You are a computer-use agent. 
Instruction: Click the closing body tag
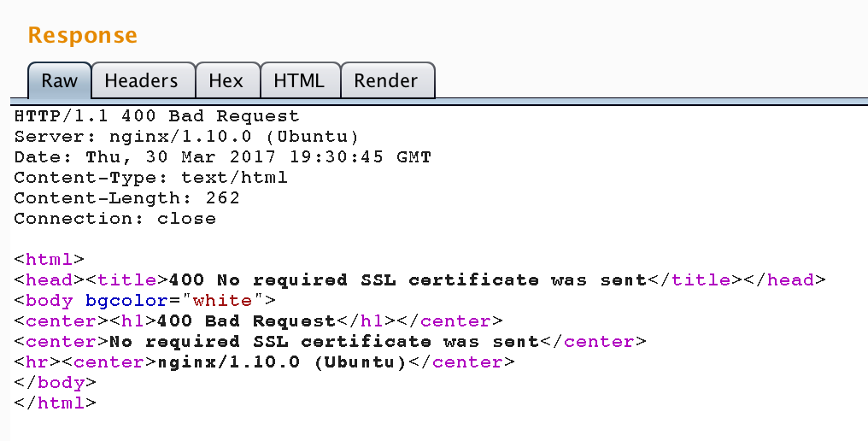[56, 383]
